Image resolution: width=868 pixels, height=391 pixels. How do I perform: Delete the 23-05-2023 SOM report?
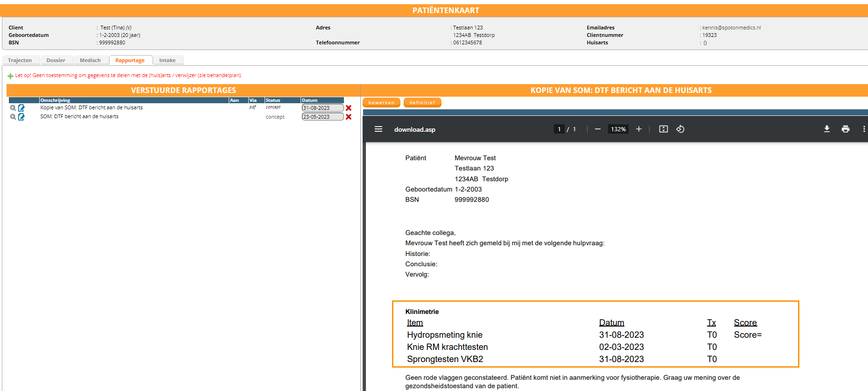[x=349, y=117]
